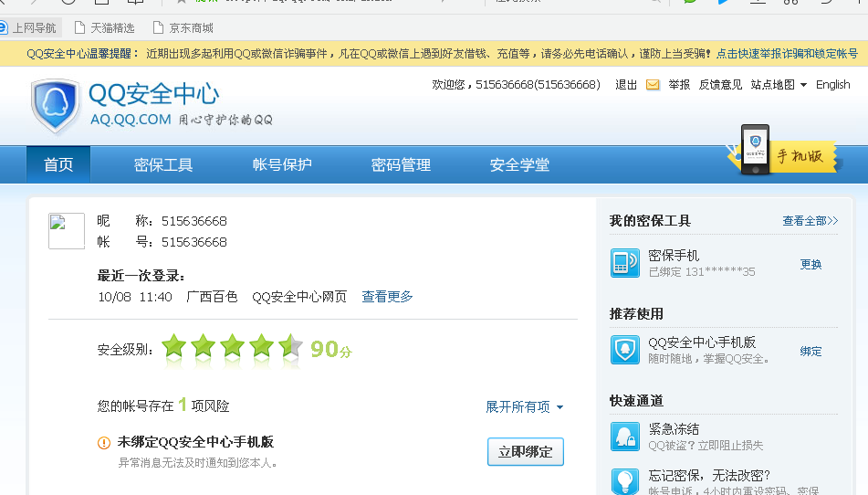This screenshot has height=495, width=868.
Task: Click the AQ.QQ.COM site text
Action: coord(131,120)
